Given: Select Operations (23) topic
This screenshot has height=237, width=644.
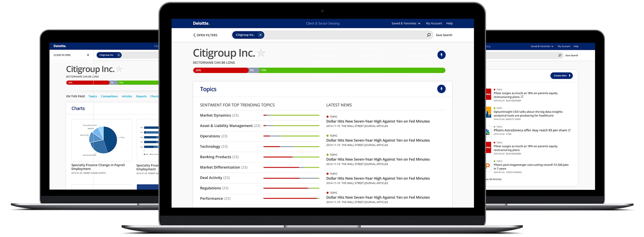Looking at the screenshot, I should click(x=214, y=136).
